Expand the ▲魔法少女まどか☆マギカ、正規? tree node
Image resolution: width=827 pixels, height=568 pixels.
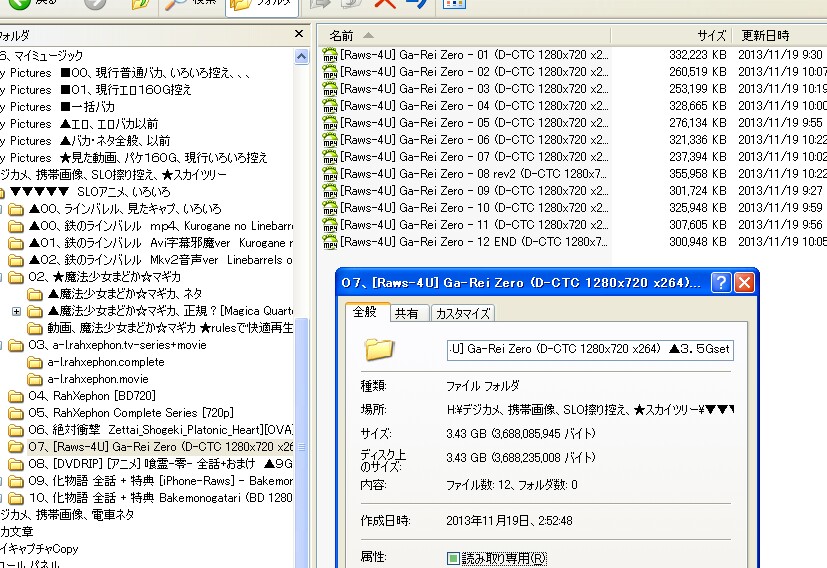[x=16, y=311]
